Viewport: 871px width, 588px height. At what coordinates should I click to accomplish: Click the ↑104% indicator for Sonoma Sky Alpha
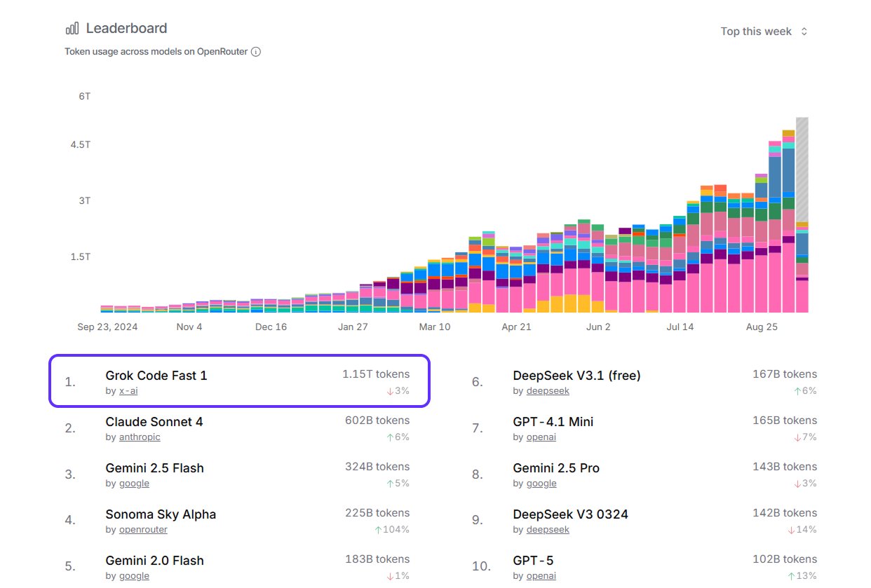coord(393,529)
